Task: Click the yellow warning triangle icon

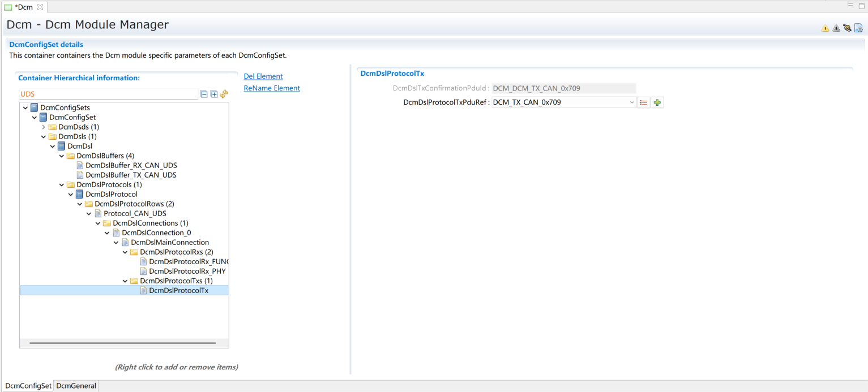Action: coord(825,28)
